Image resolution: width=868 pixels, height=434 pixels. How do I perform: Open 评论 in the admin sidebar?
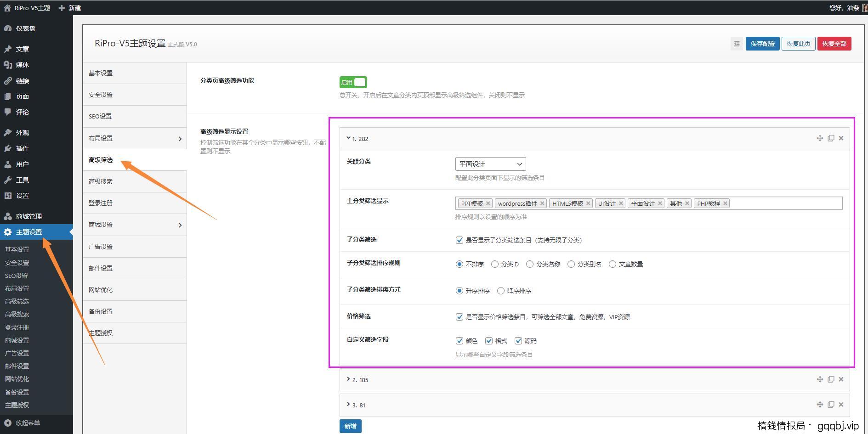click(x=21, y=112)
